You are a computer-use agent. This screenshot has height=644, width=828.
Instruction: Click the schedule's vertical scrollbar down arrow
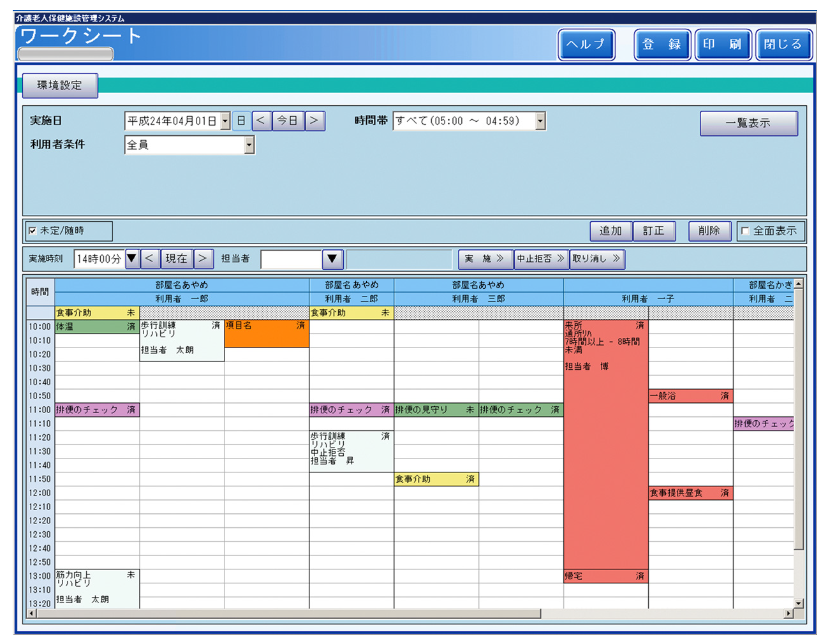point(799,603)
